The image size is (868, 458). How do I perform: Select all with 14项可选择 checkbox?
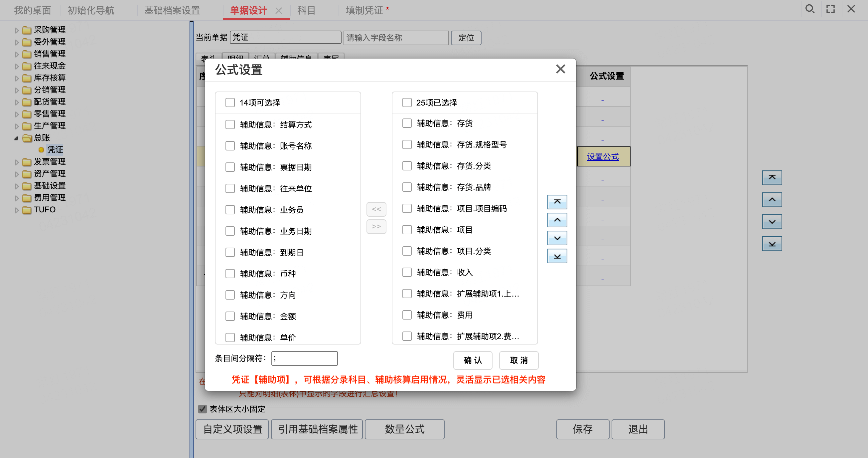point(230,103)
